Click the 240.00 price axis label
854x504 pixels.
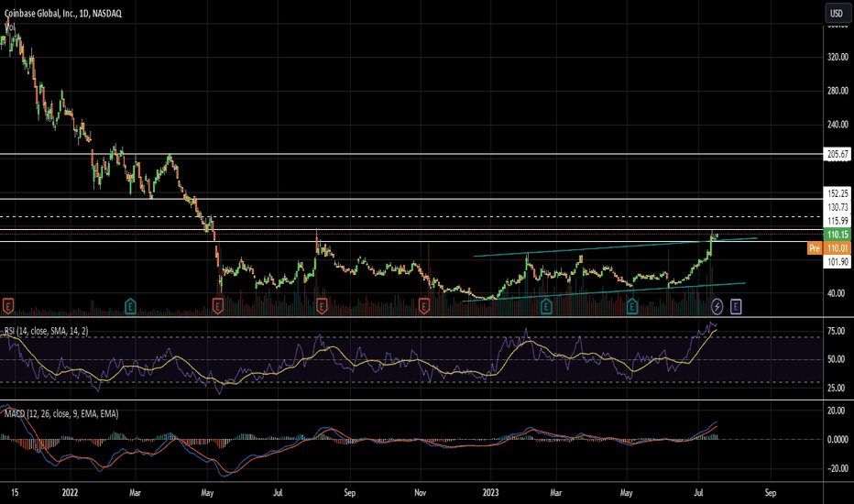point(838,125)
